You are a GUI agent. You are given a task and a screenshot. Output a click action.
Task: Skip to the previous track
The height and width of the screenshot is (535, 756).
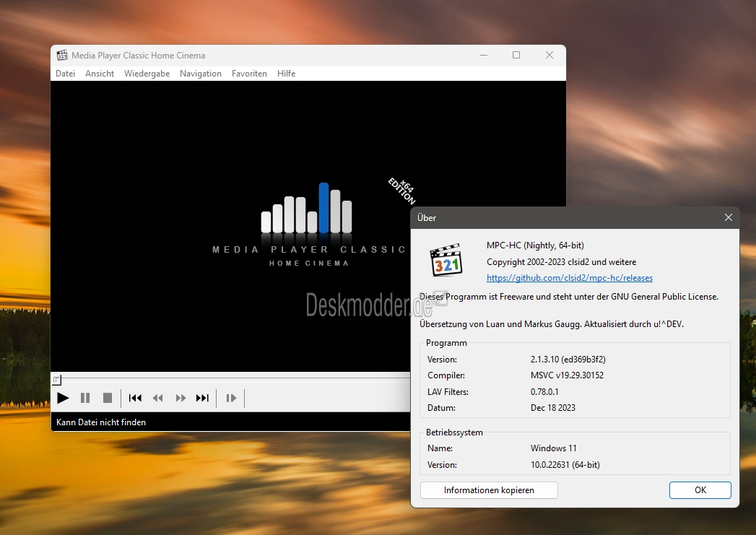135,398
